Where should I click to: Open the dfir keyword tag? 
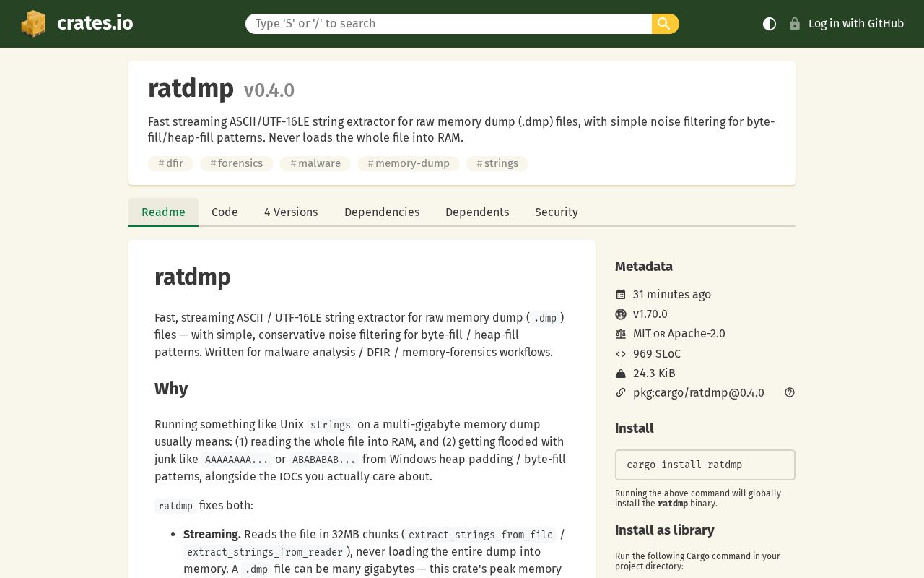170,163
